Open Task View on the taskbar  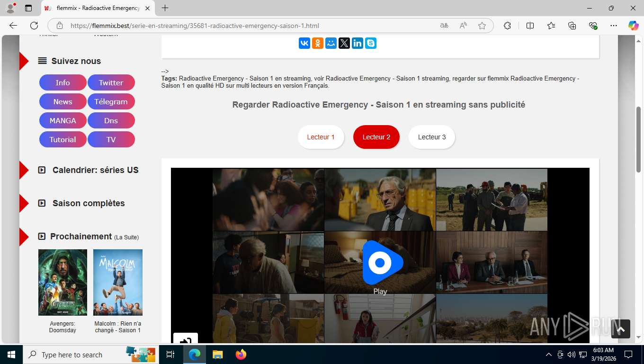tap(170, 355)
